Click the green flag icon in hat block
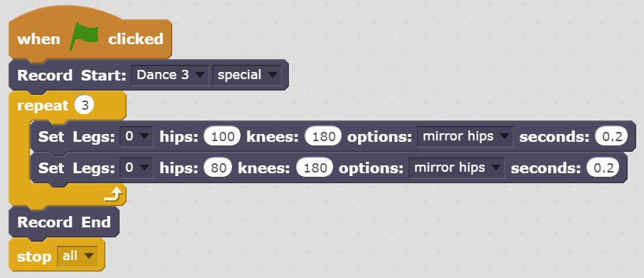Viewport: 644px width, 278px height. 84,36
